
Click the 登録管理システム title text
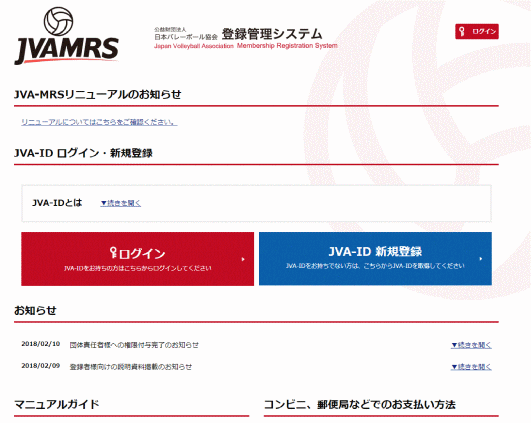[272, 34]
